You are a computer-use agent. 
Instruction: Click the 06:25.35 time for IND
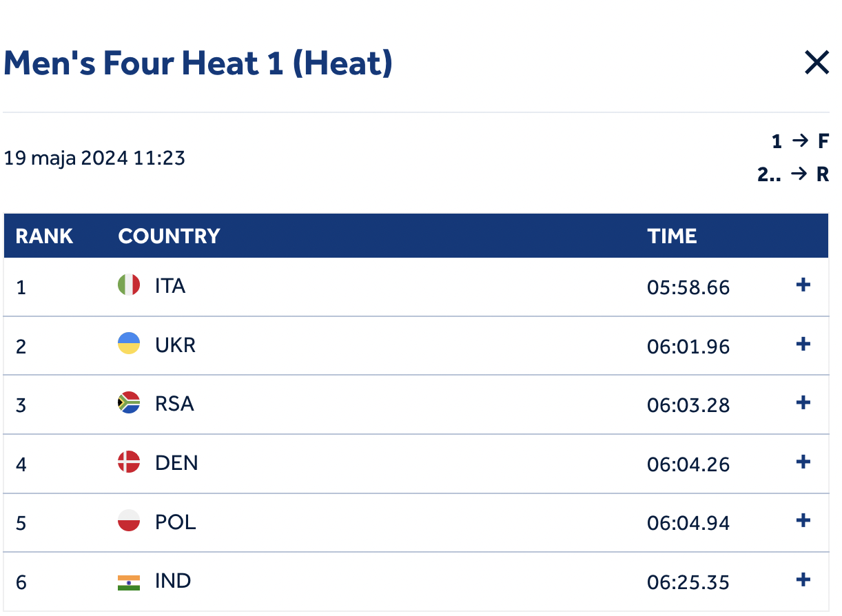click(x=688, y=583)
